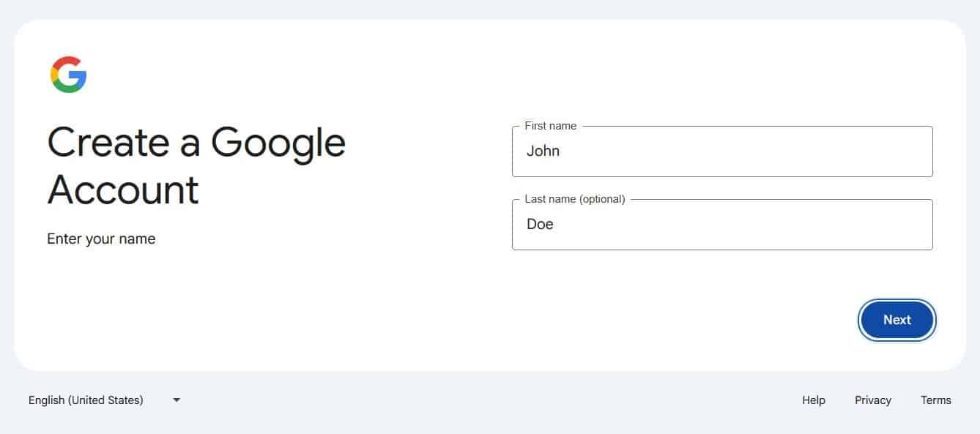Click the "First name" floating label

pos(550,126)
